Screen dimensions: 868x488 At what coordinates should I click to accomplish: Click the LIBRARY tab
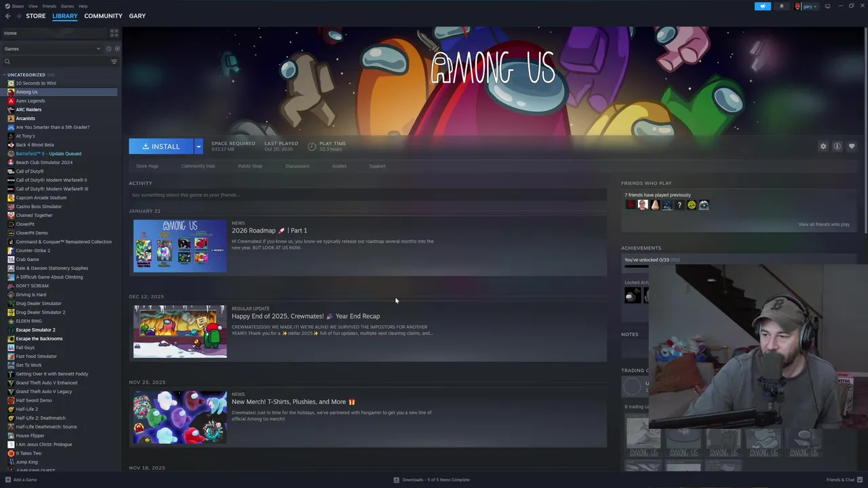(x=65, y=16)
